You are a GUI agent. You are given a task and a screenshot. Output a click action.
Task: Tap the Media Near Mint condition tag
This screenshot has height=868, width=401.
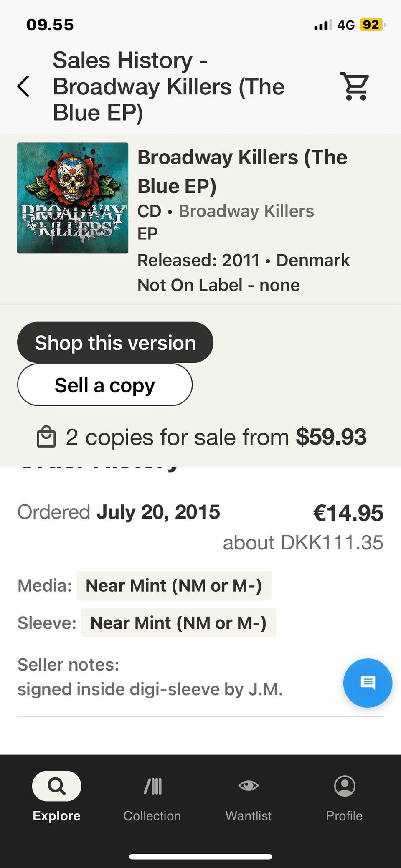(x=174, y=585)
